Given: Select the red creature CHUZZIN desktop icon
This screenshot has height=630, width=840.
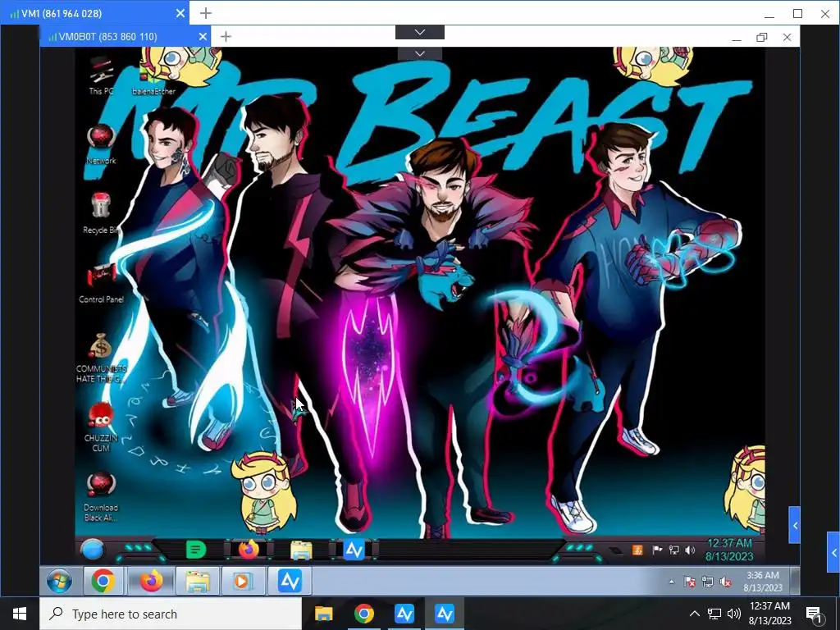Looking at the screenshot, I should pyautogui.click(x=101, y=427).
